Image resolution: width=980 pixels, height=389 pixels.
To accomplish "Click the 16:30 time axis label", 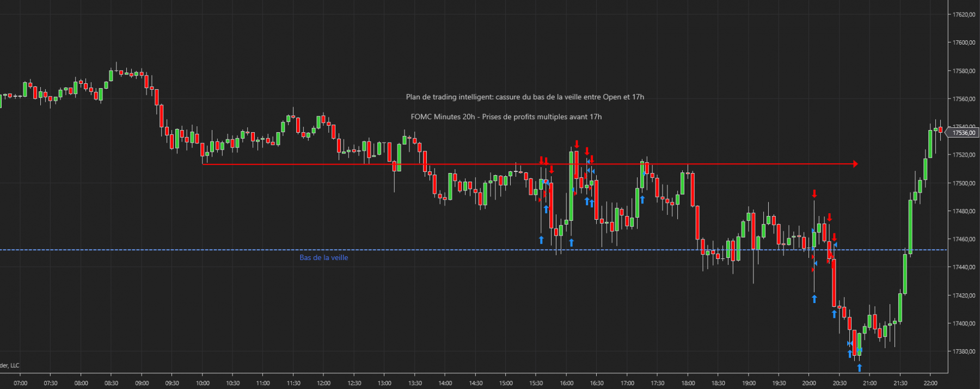I will [597, 383].
